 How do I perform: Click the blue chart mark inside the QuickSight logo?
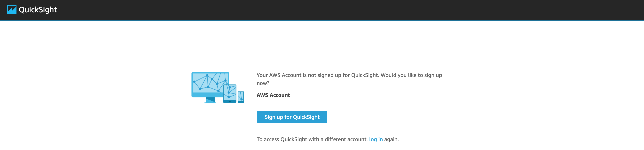pyautogui.click(x=12, y=10)
